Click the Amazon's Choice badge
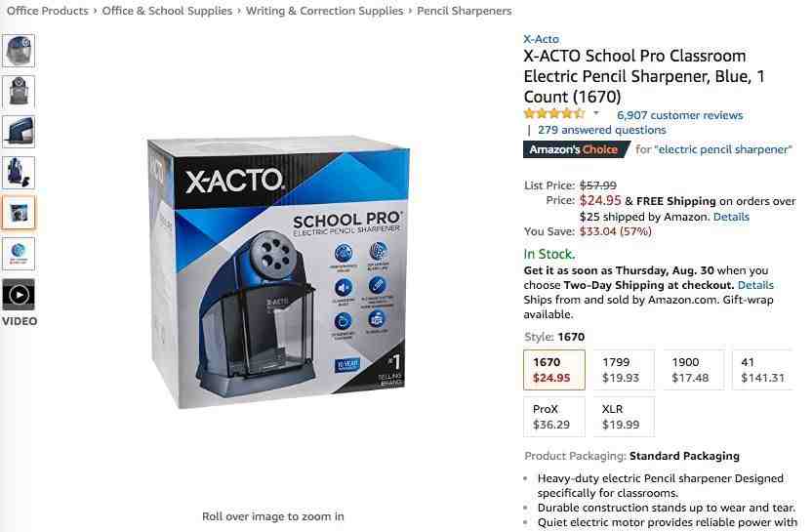Screen dimensions: 812x532 pos(577,149)
